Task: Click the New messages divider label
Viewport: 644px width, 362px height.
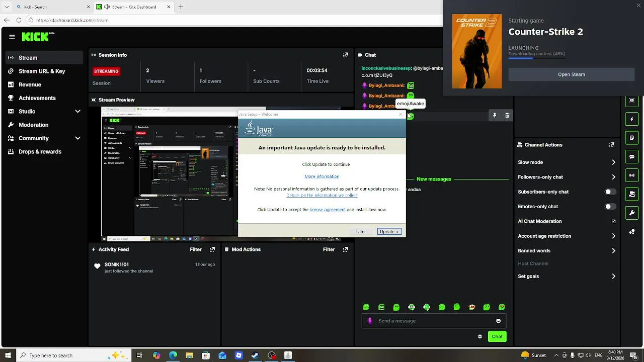Action: pos(434,179)
